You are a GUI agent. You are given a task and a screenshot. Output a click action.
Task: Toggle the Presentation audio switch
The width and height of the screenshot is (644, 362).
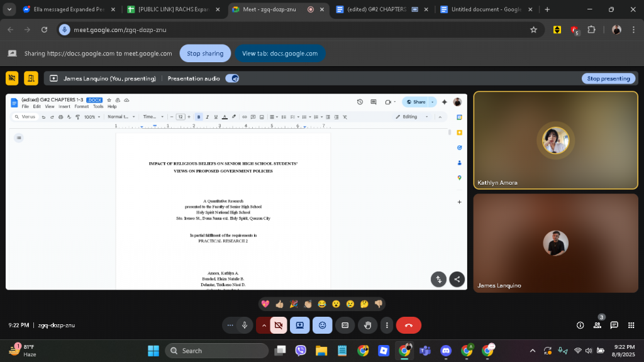[x=232, y=79]
